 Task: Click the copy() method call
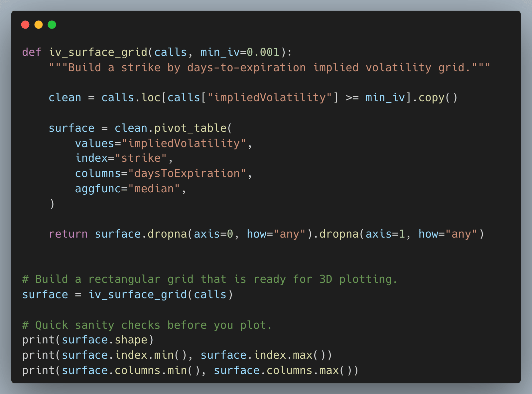tap(438, 98)
